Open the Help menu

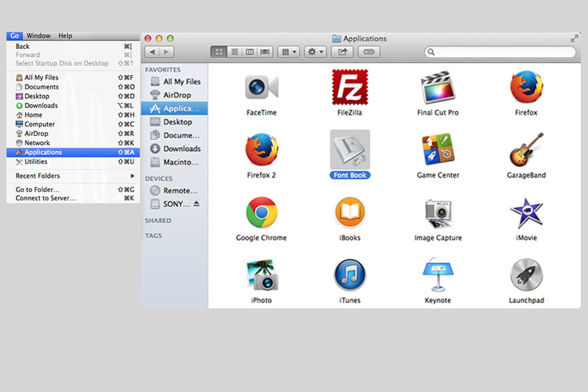(x=65, y=36)
